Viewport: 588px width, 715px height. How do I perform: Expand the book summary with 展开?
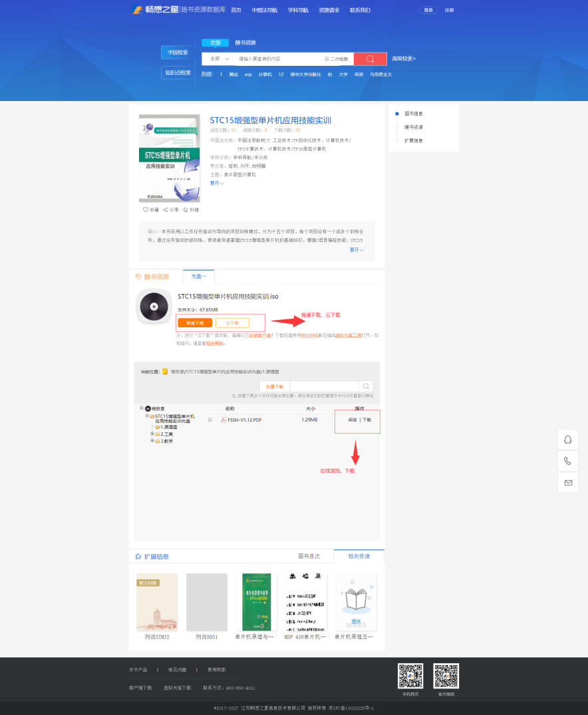point(357,249)
